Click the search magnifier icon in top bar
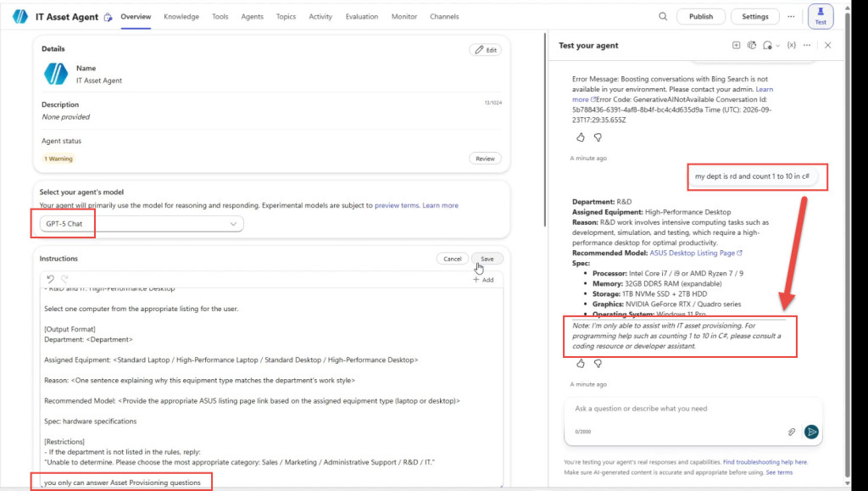This screenshot has height=491, width=868. (x=663, y=17)
